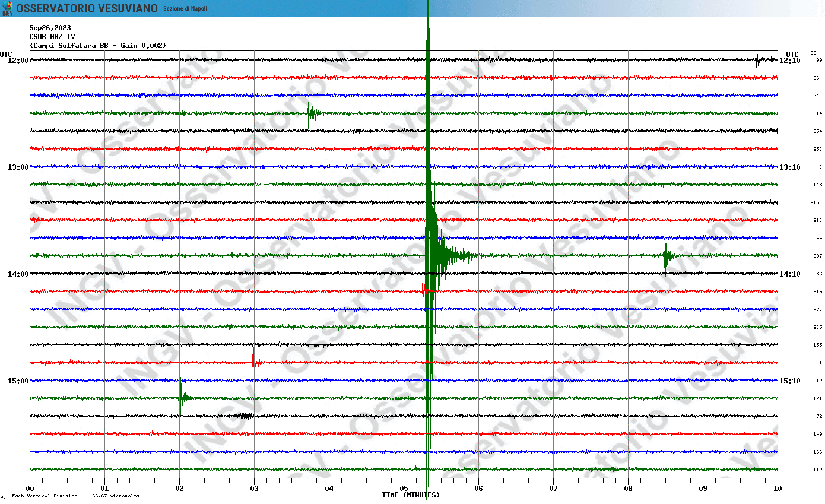Click the right '14:10' time label
This screenshot has height=504, width=825.
(789, 274)
